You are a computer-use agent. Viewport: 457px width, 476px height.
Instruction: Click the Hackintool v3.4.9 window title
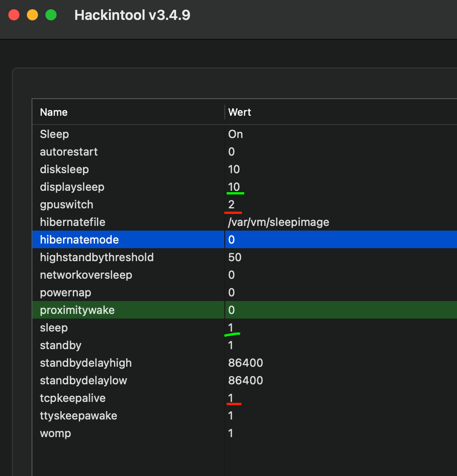point(132,15)
